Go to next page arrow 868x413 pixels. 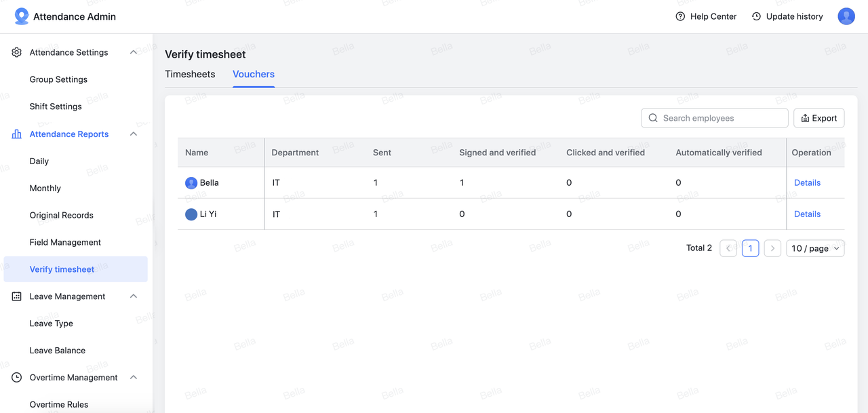772,249
